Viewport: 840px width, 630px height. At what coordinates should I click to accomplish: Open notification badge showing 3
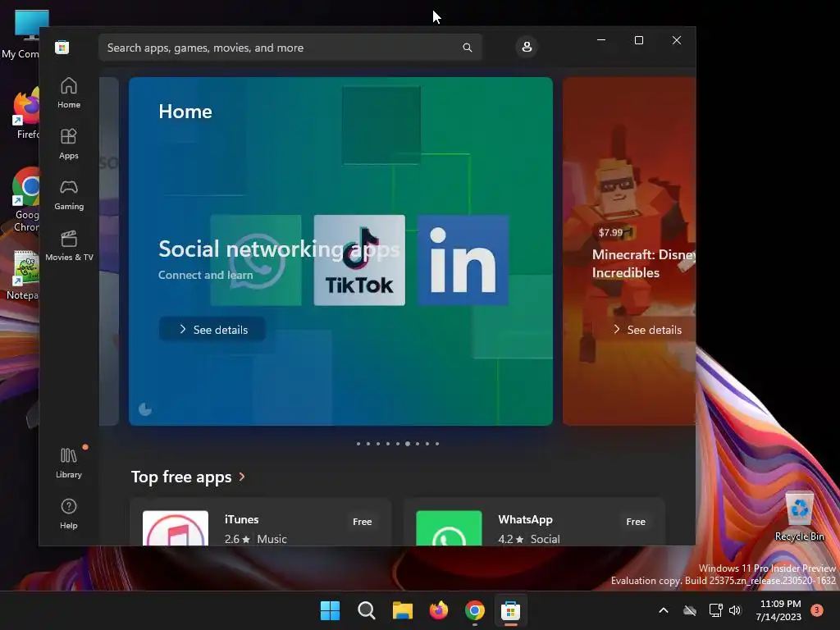[817, 610]
